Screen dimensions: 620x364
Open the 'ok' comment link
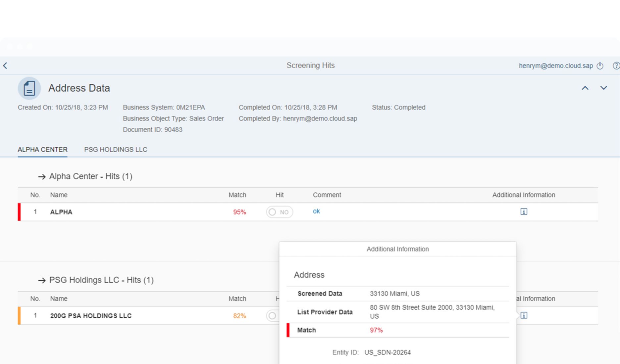pos(316,211)
